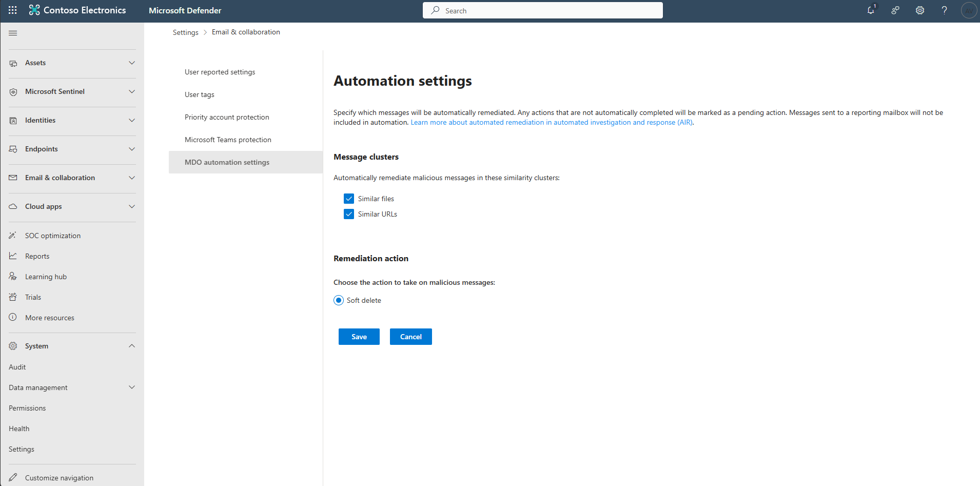980x486 pixels.
Task: Click the Learning hub icon
Action: (13, 277)
